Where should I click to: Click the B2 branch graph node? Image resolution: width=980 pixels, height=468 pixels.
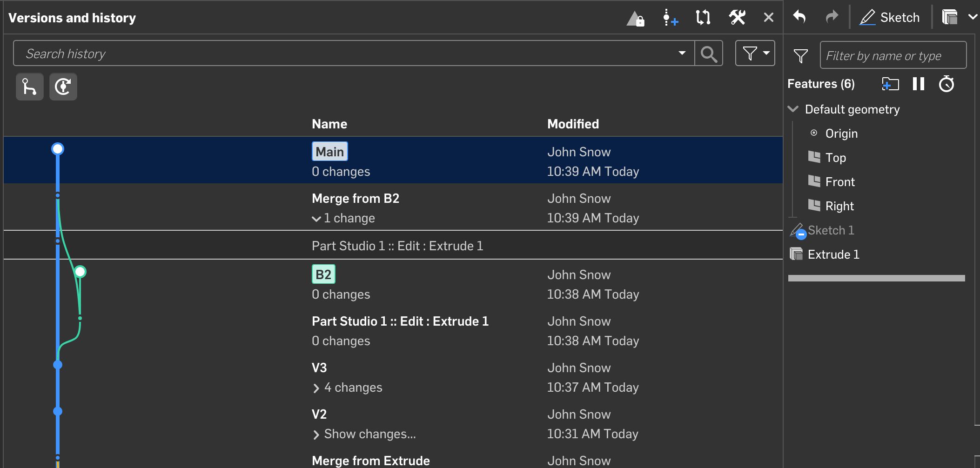80,272
